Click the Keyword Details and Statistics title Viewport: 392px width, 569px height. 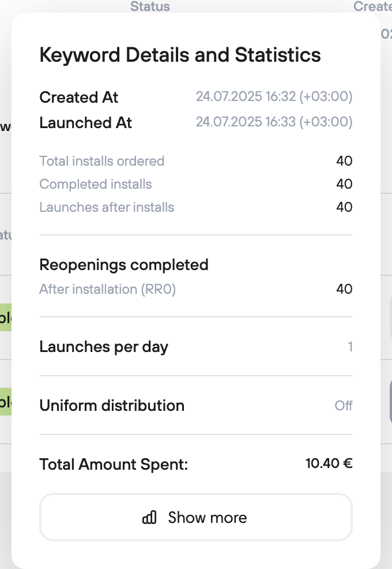point(180,55)
